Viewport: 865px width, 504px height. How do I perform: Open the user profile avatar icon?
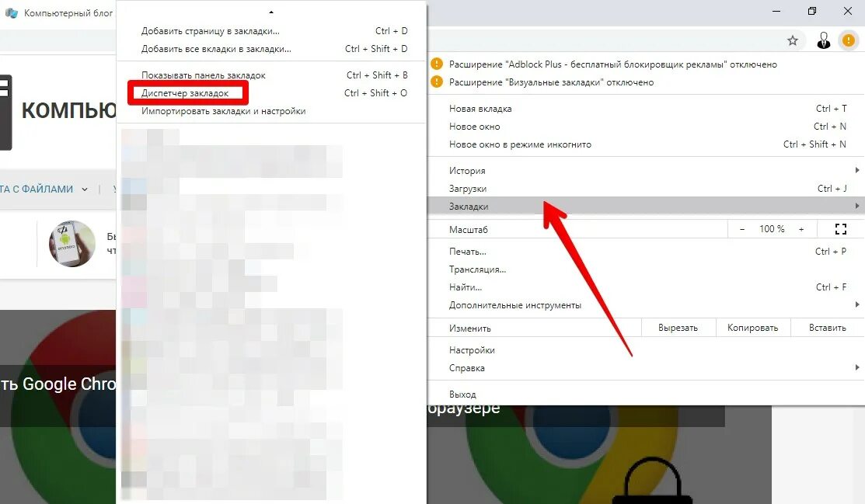click(824, 40)
